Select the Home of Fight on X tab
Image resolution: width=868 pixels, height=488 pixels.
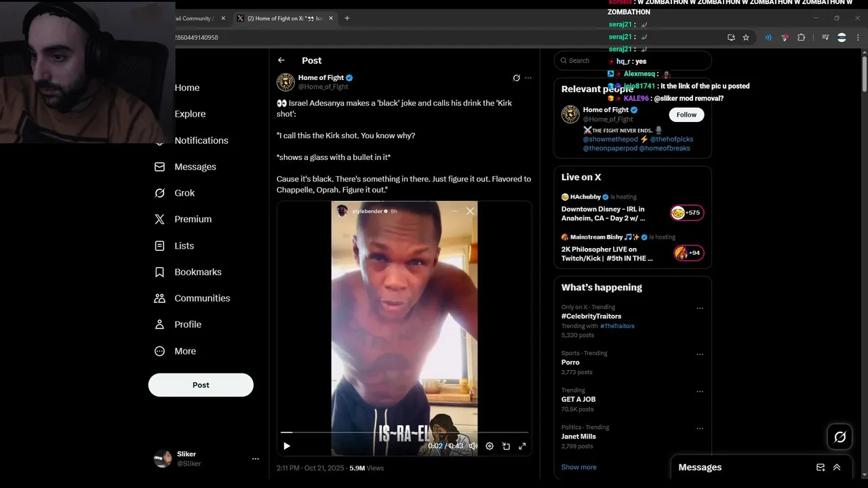[x=283, y=18]
